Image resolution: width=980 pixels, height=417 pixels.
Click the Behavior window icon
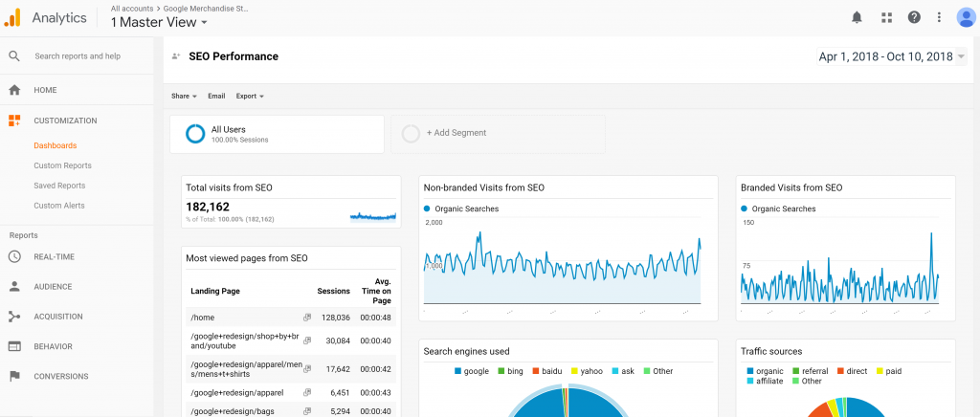click(x=14, y=346)
